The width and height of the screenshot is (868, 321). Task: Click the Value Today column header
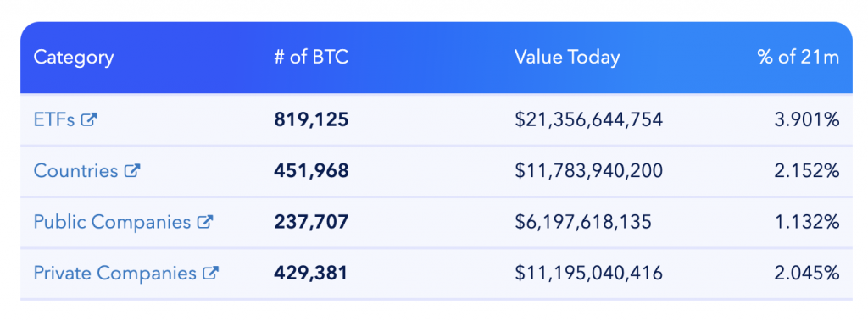567,58
